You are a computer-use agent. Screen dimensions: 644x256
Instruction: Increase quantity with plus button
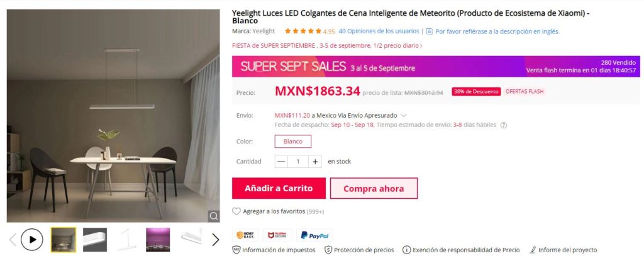(x=315, y=162)
